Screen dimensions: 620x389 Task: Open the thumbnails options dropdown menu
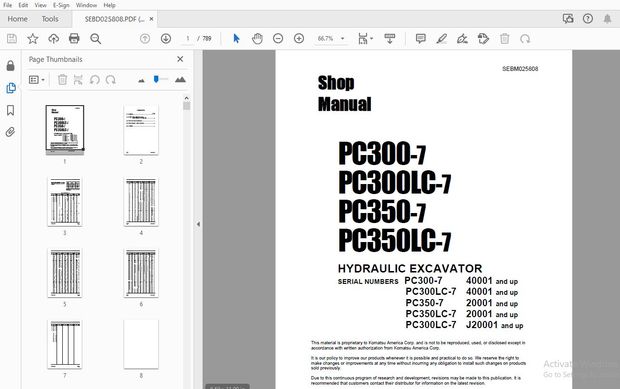tap(36, 80)
